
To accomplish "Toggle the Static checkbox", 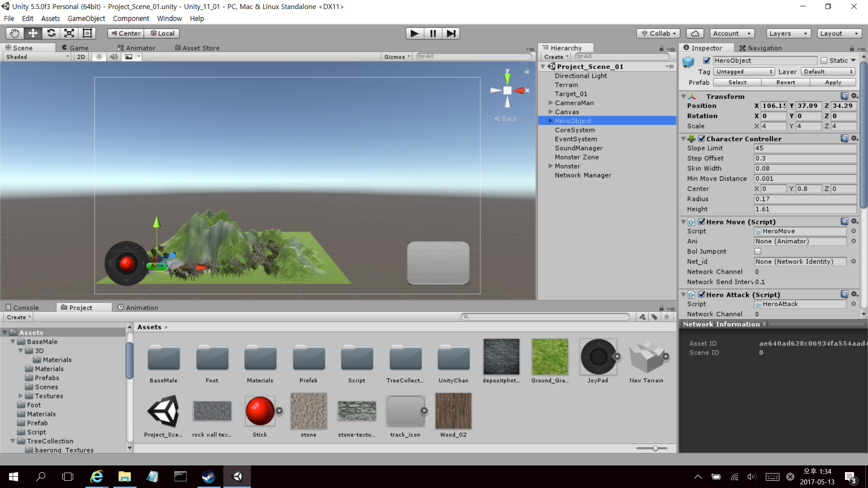I will [x=824, y=61].
